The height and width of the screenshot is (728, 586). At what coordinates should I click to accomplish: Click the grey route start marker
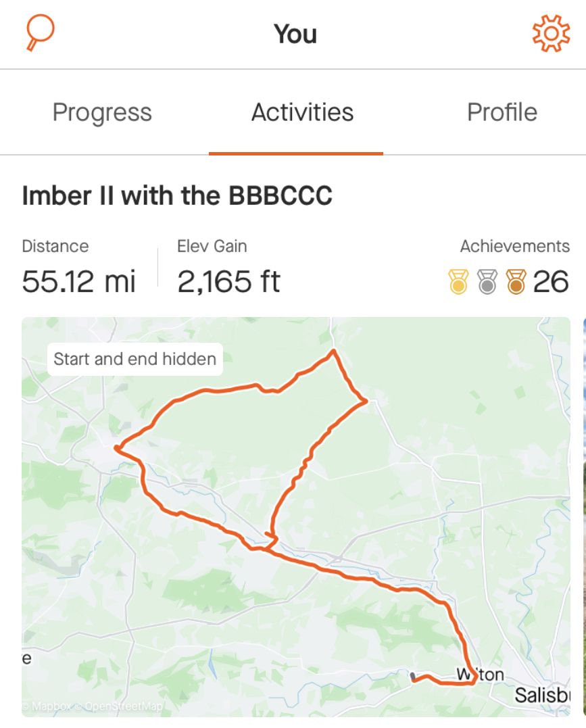tap(412, 676)
